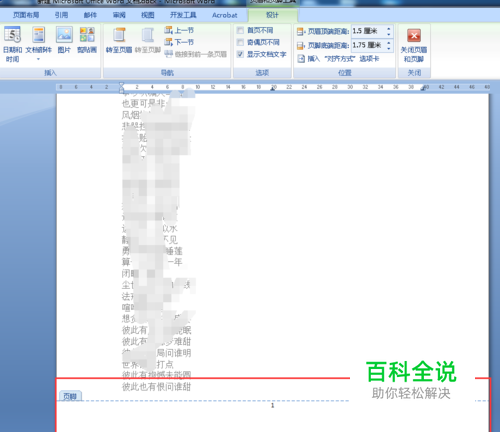Click the text line 彼此也有恨问谁甜
Viewport: 500px width, 432px height.
click(x=156, y=387)
